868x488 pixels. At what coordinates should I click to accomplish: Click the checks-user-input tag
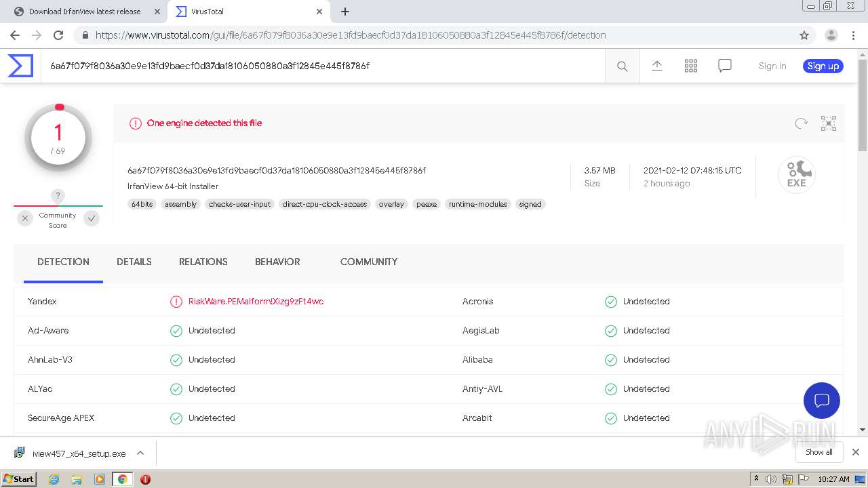pyautogui.click(x=239, y=204)
